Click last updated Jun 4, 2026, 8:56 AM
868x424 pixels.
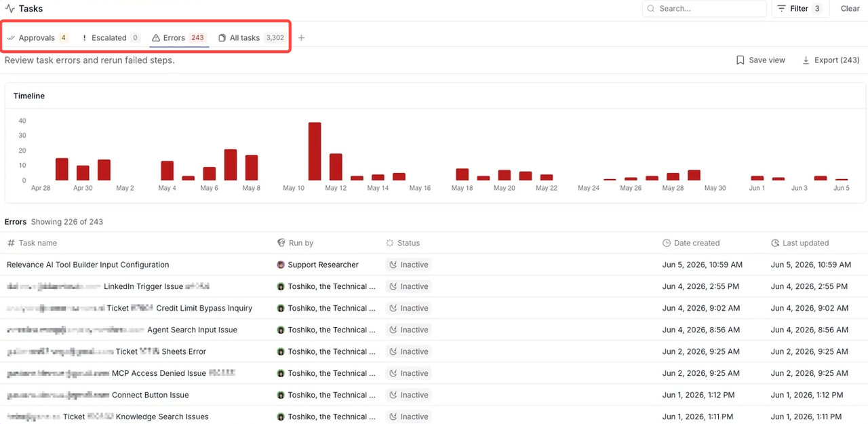810,330
